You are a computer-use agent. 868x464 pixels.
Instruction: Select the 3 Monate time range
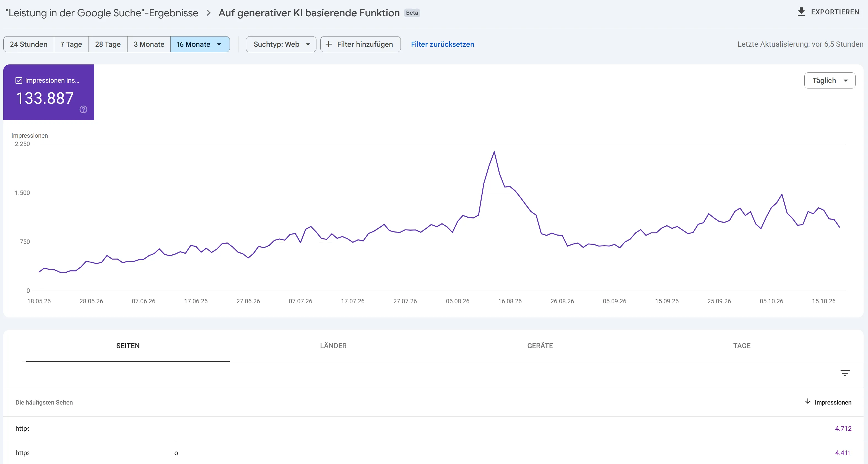[149, 44]
